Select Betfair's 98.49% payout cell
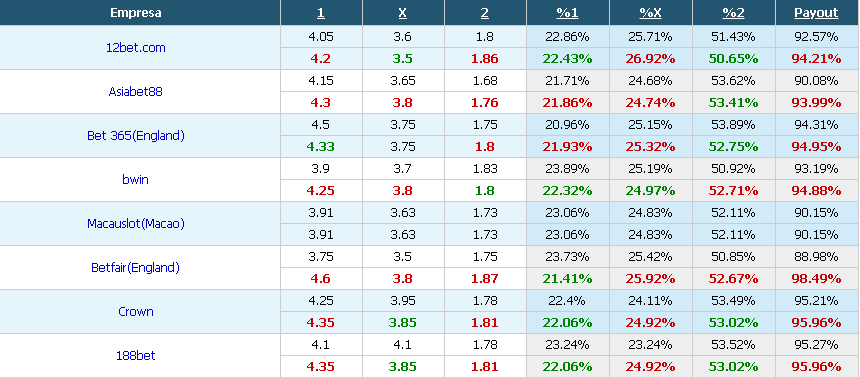860x377 pixels. pyautogui.click(x=817, y=279)
